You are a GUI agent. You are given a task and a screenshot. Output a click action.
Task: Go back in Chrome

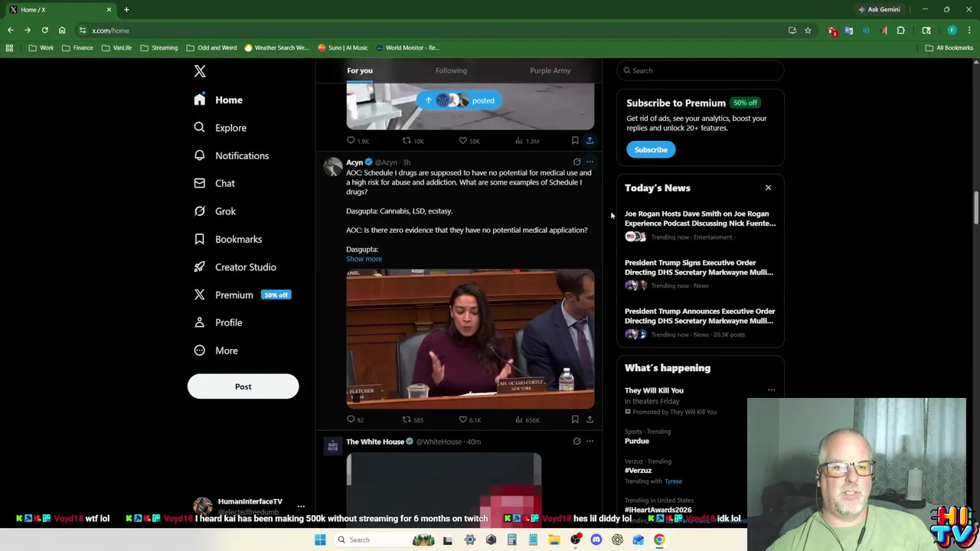[x=10, y=31]
